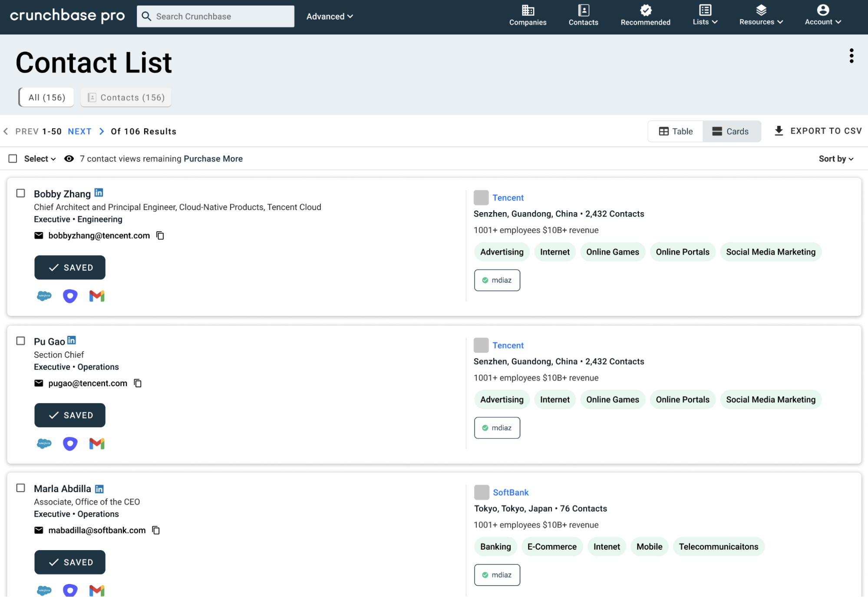Expand the Select dropdown
The width and height of the screenshot is (868, 597).
tap(40, 159)
